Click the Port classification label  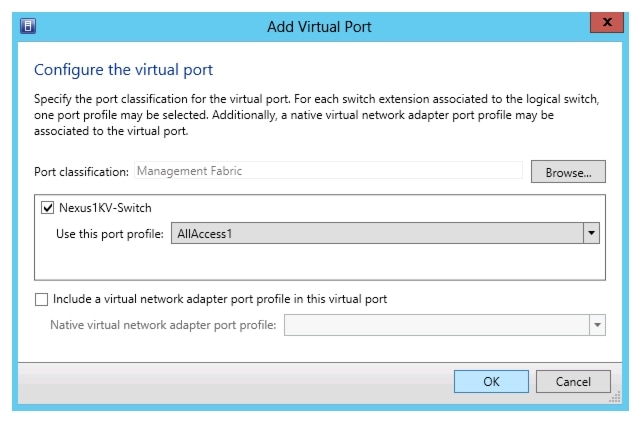tap(82, 171)
